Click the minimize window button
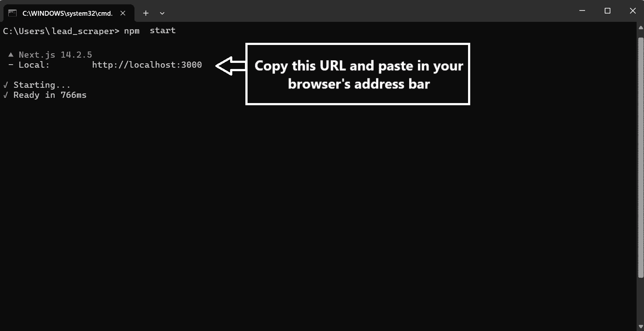 (582, 10)
